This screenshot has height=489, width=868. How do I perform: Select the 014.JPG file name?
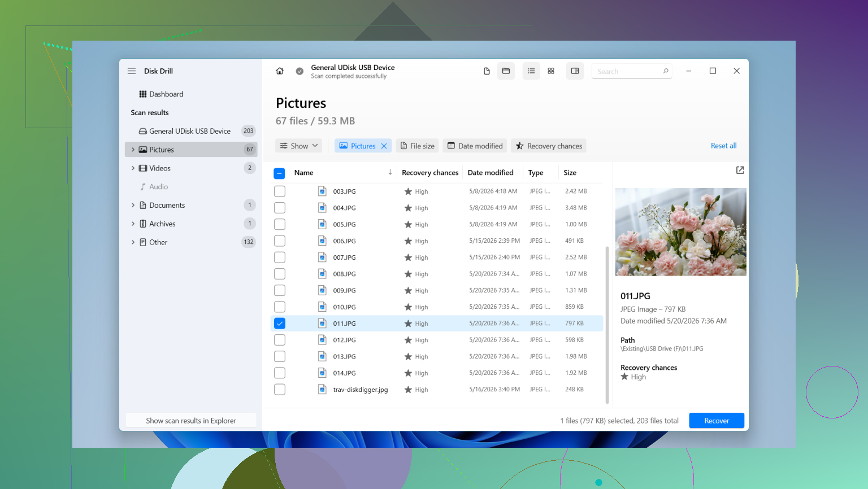(x=344, y=373)
